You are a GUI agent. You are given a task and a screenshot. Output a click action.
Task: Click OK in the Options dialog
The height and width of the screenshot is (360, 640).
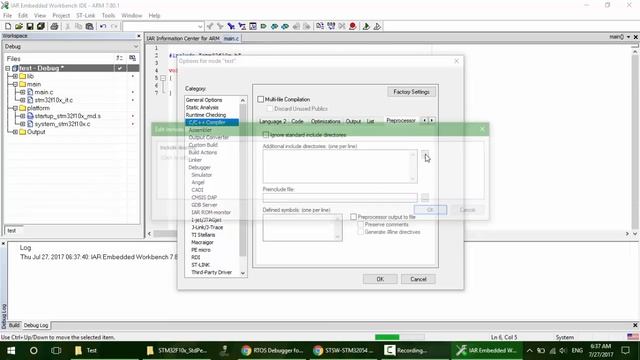(380, 279)
